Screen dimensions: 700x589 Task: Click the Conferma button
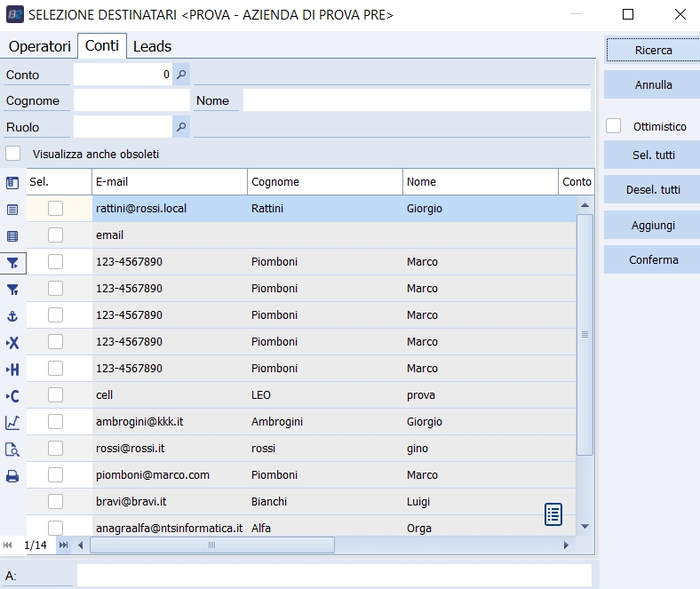[x=653, y=260]
